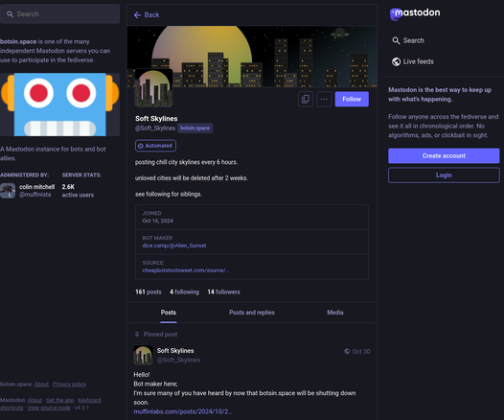View the 161 posts count
The image size is (504, 420).
(149, 292)
